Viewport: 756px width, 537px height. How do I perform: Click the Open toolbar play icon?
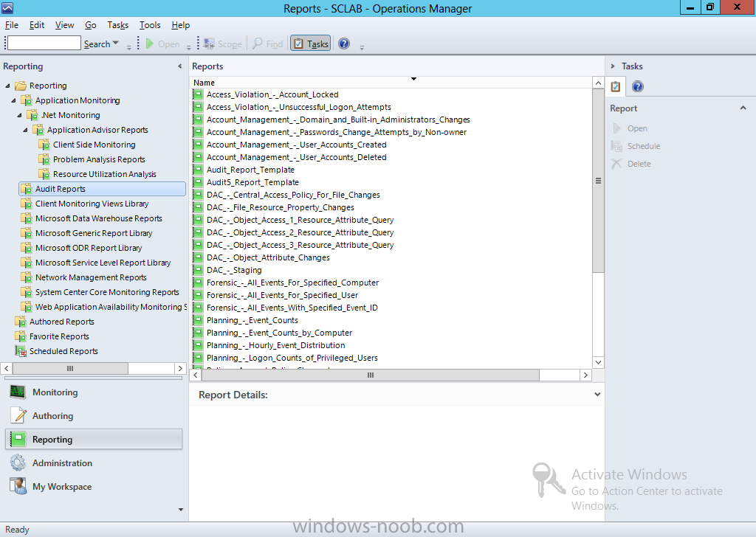pos(149,44)
